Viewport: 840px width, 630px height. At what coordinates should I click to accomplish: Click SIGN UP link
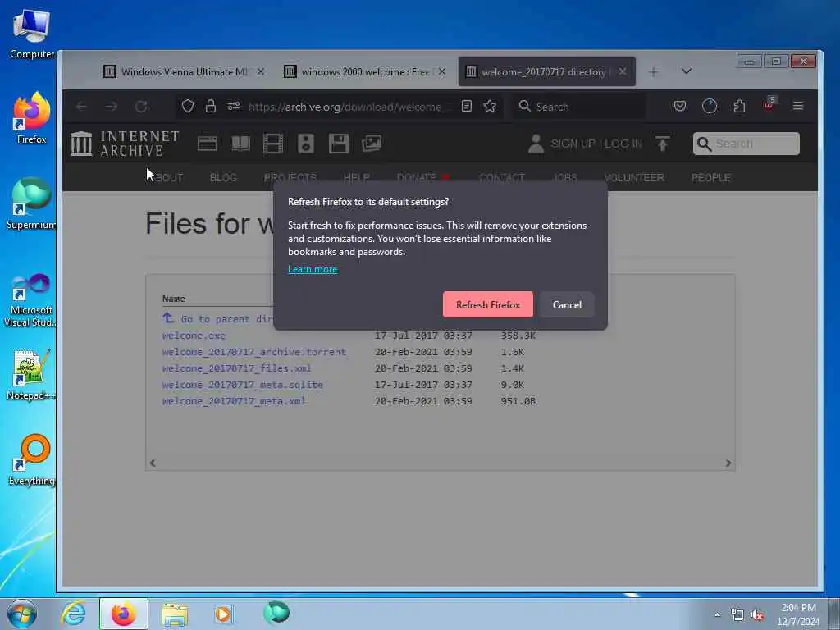tap(573, 144)
